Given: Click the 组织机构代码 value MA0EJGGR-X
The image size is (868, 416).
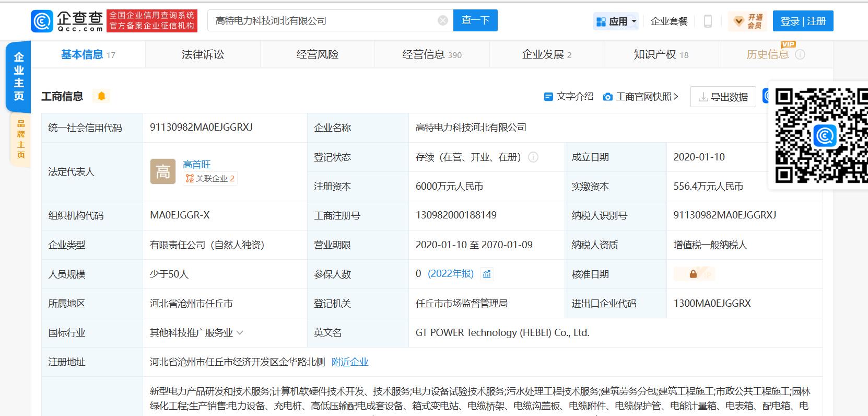Looking at the screenshot, I should 180,215.
